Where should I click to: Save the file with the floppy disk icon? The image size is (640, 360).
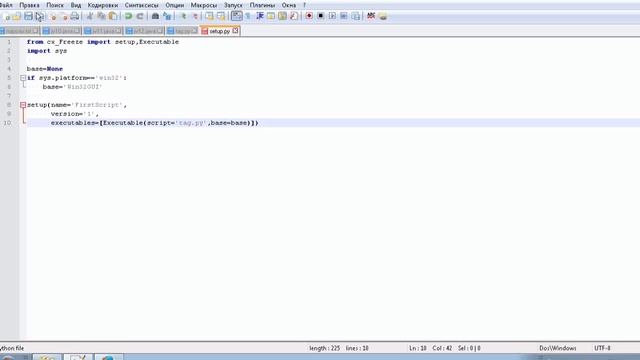(x=28, y=16)
